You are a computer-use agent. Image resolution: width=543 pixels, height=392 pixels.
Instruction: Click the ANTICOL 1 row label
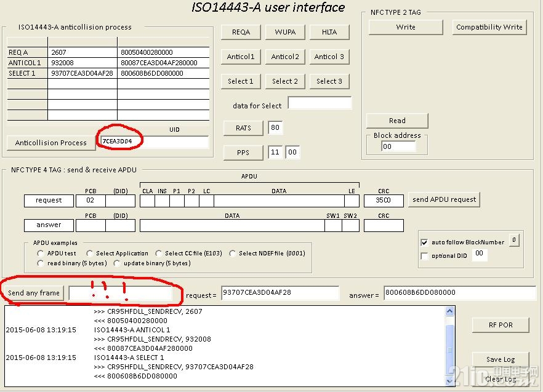(x=27, y=63)
